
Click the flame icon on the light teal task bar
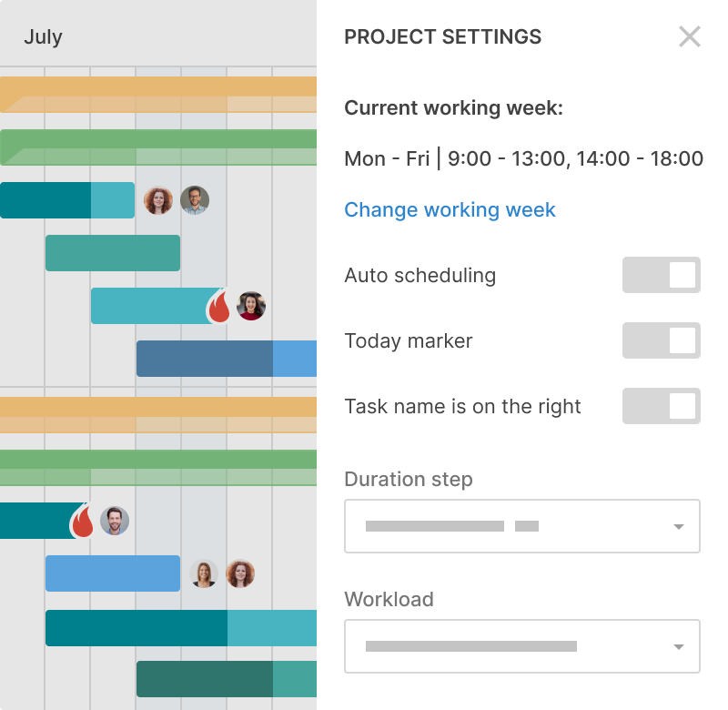pos(218,307)
